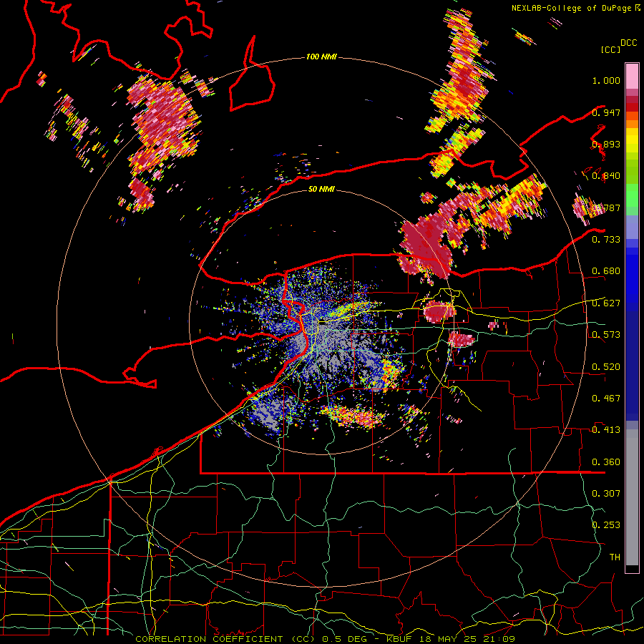644x644 pixels.
Task: Click the 100 NMI range ring label
Action: coord(321,57)
